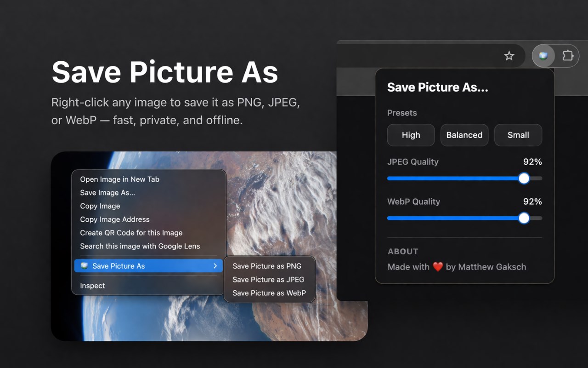
Task: Click the WebP Quality slider knob
Action: pos(524,218)
